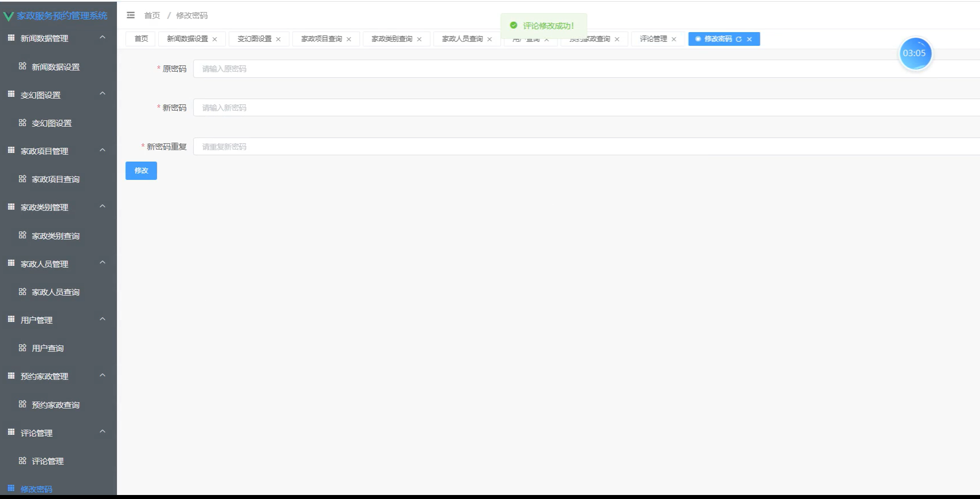Collapse the 新闻数据管理 menu chevron
Viewport: 980px width, 499px height.
point(103,37)
